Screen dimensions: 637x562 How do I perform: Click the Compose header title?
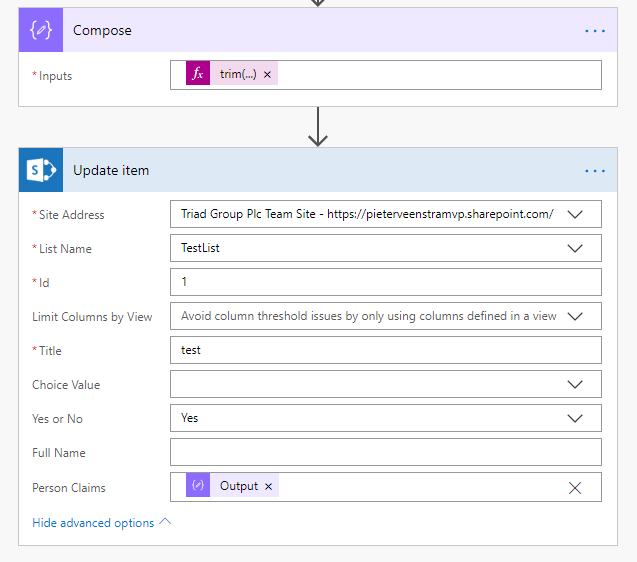tap(102, 30)
